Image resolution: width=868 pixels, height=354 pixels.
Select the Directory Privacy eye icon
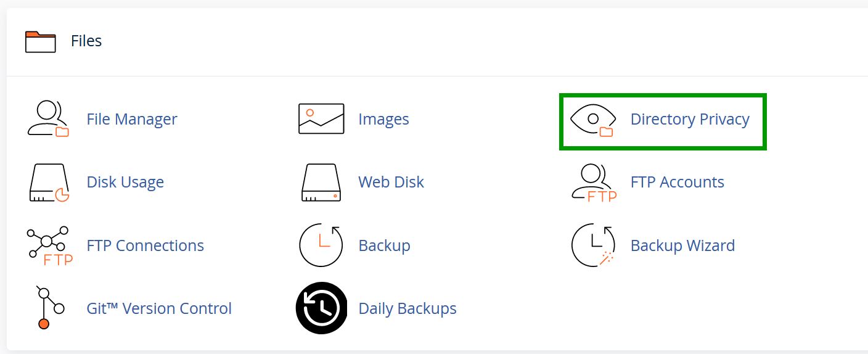coord(593,120)
